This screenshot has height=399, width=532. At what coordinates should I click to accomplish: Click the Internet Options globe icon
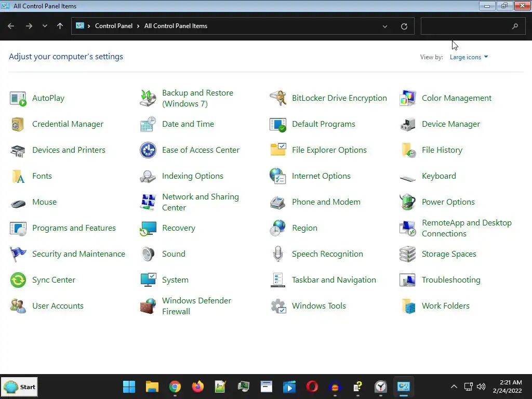278,176
